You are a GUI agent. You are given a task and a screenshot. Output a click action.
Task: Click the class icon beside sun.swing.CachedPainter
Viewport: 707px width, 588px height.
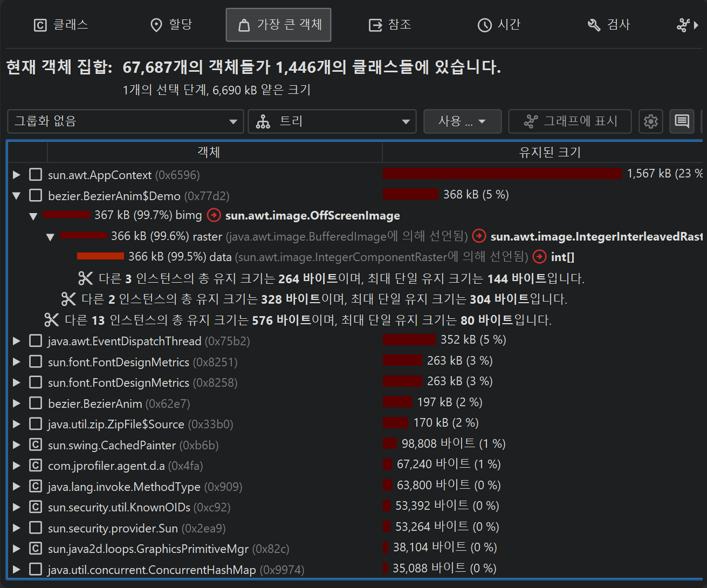click(36, 445)
